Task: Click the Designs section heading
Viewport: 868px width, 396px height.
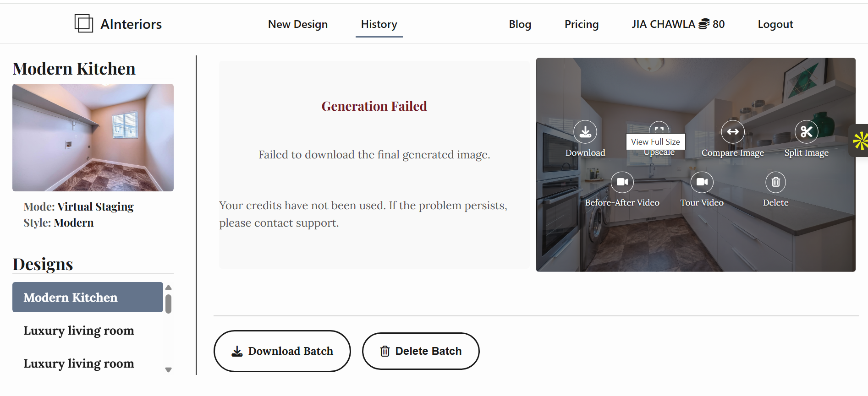Action: 43,264
